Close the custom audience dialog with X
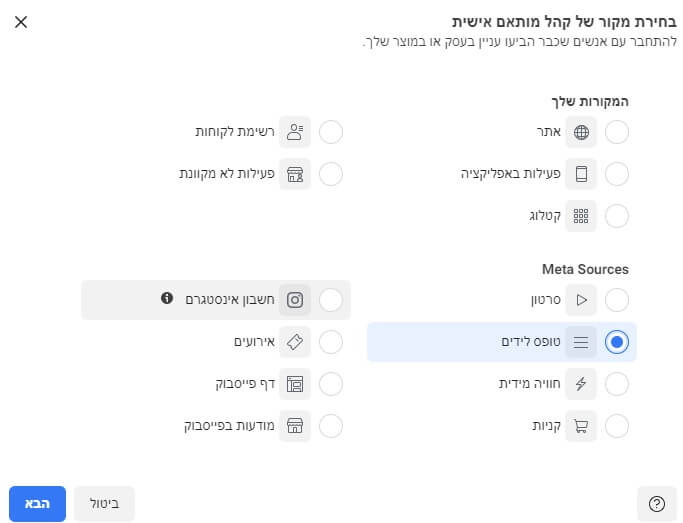683x523 pixels. (21, 21)
